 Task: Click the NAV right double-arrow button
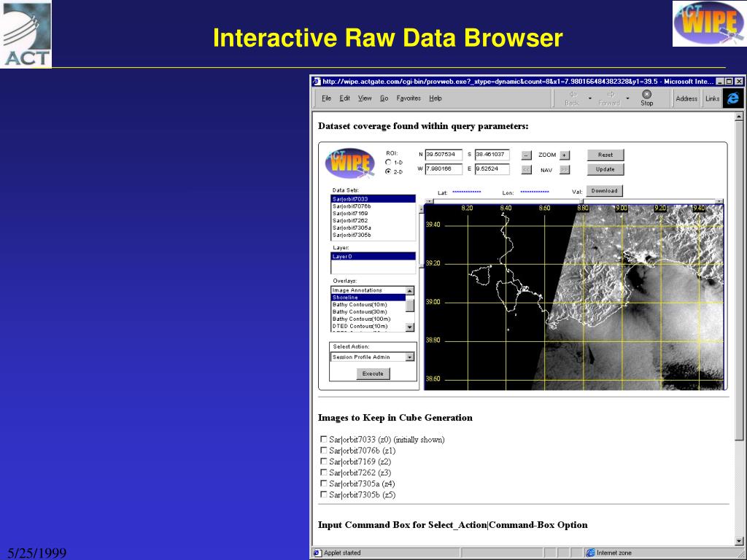tap(565, 170)
